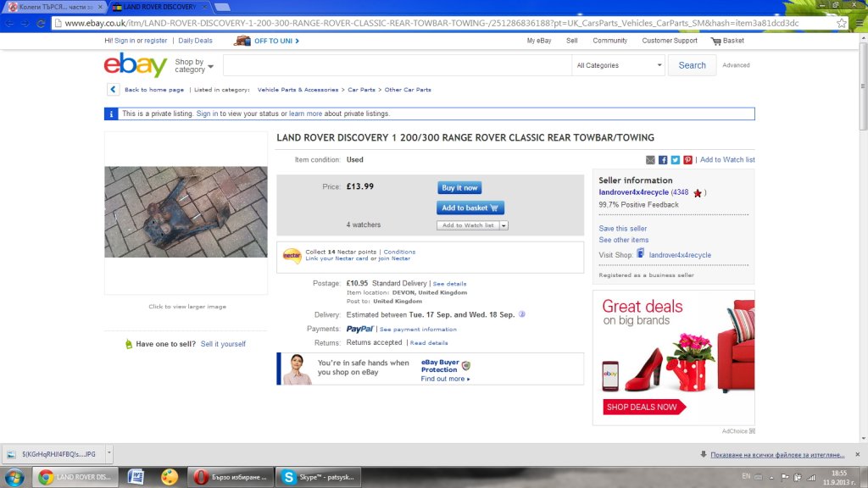Viewport: 868px width, 488px height.
Task: Click Sell it yourself link
Action: 223,344
